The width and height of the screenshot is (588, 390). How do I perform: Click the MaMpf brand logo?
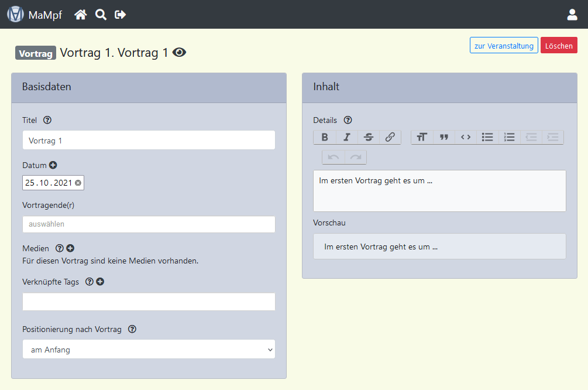click(16, 15)
